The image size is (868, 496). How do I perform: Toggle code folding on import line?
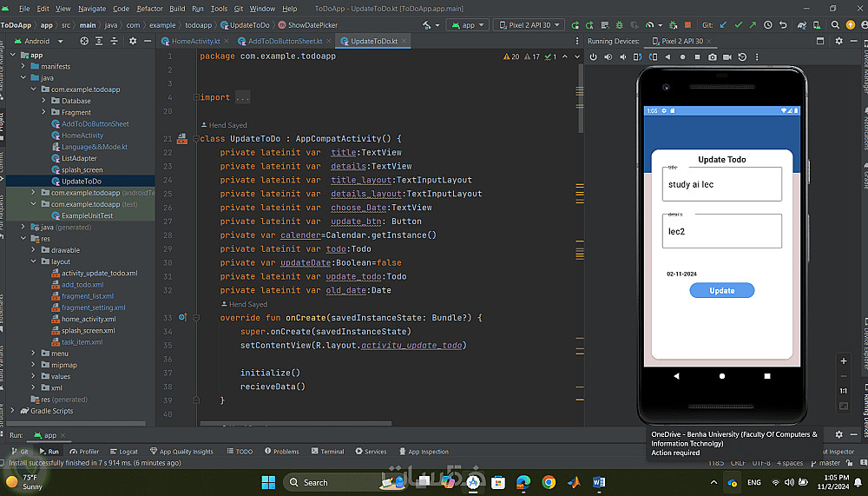[196, 97]
